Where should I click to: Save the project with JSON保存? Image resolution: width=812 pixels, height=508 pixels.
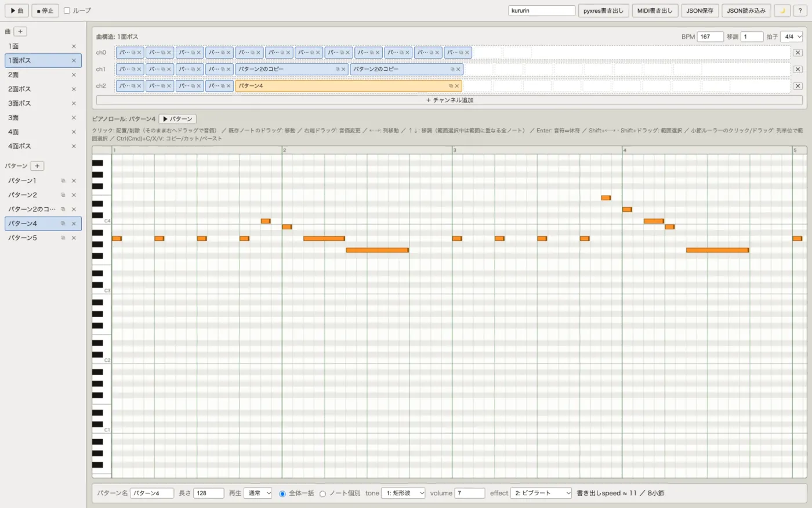tap(700, 10)
